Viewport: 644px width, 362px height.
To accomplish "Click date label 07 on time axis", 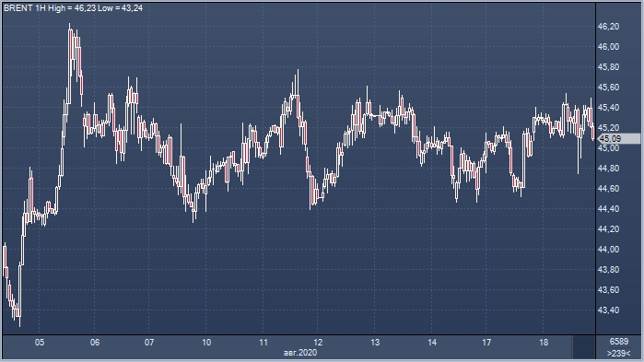I will click(149, 343).
